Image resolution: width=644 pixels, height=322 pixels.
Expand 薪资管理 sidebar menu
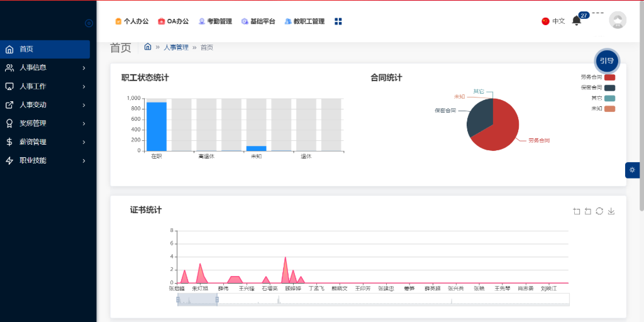pyautogui.click(x=45, y=142)
